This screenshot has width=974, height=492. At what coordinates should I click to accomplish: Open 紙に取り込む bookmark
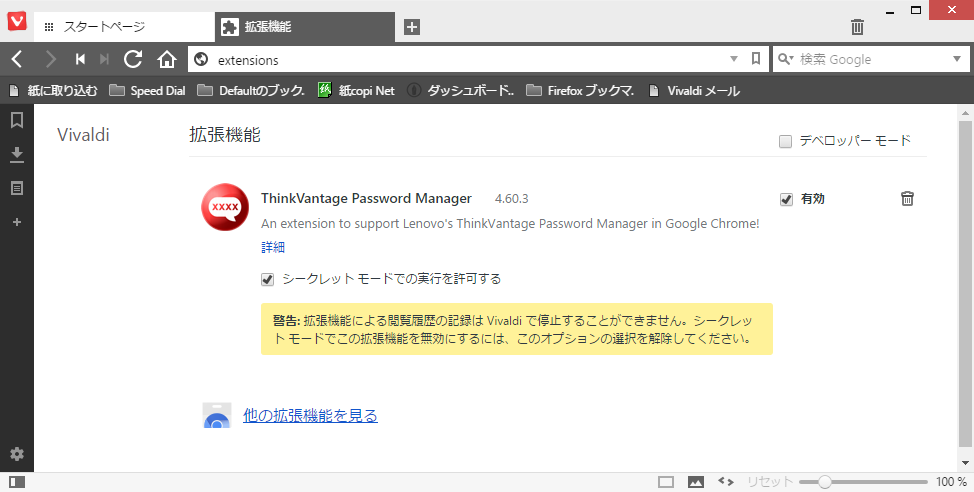[54, 91]
